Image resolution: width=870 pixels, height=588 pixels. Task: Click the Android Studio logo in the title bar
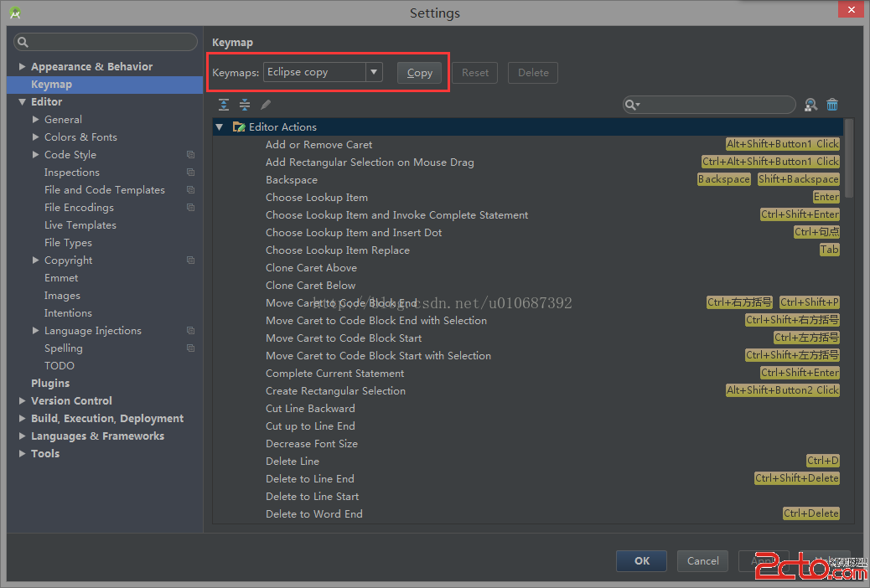click(x=15, y=13)
